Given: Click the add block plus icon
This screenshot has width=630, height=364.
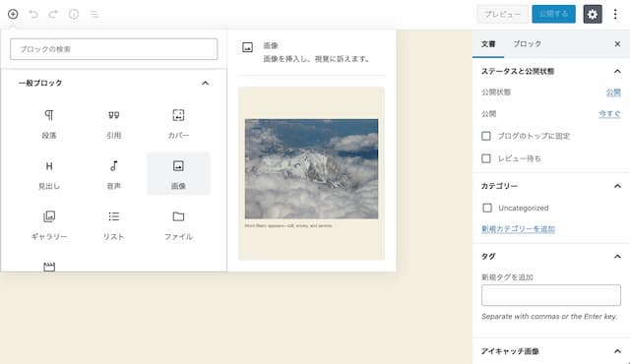Looking at the screenshot, I should click(13, 14).
